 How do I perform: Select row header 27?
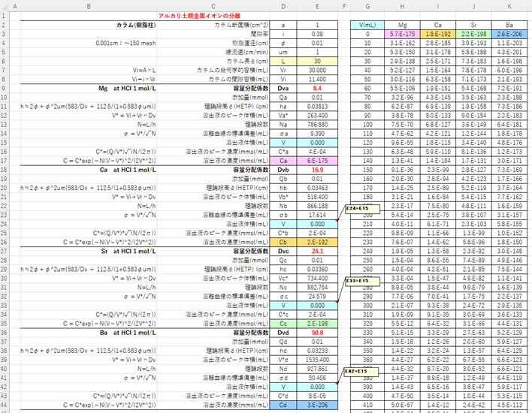click(4, 252)
